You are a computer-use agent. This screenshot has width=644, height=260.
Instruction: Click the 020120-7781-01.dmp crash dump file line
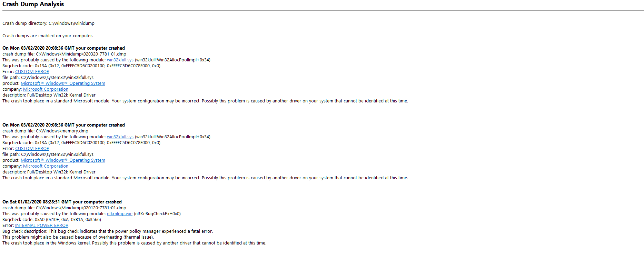(x=64, y=208)
